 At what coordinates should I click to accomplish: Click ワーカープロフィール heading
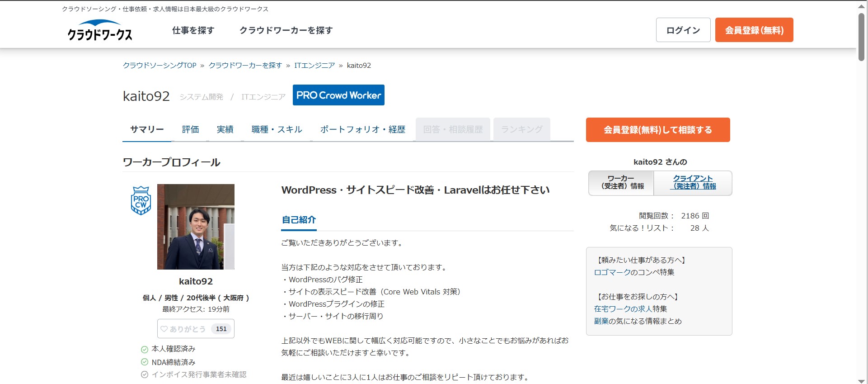tap(172, 162)
